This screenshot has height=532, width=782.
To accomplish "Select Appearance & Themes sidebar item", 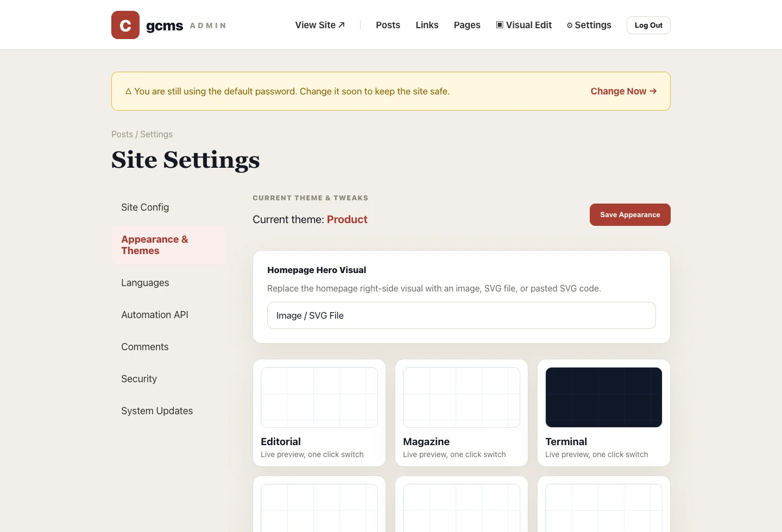I will tap(168, 245).
